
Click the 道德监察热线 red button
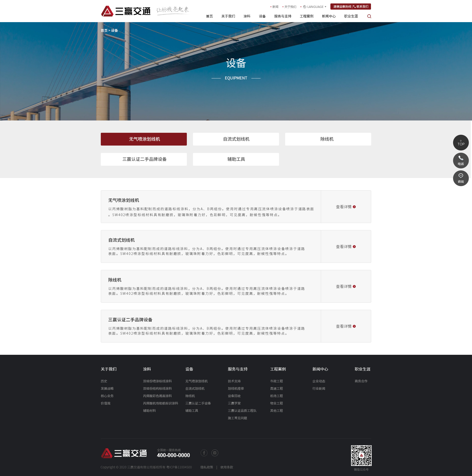pos(342,7)
